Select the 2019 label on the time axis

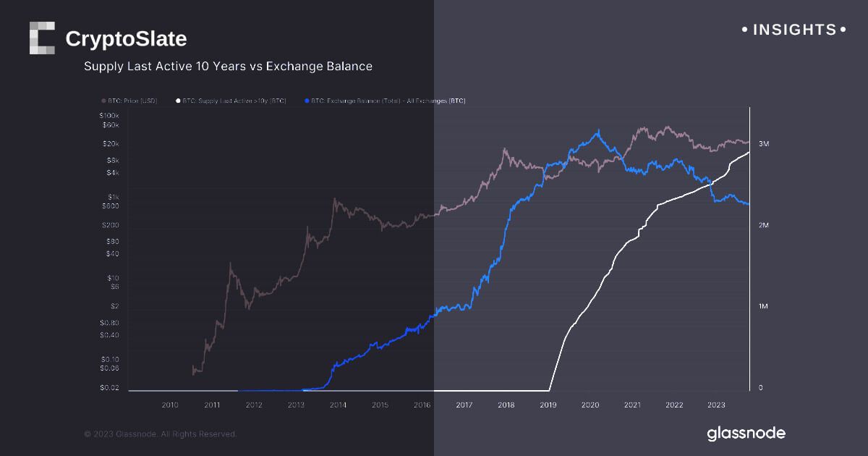click(548, 405)
